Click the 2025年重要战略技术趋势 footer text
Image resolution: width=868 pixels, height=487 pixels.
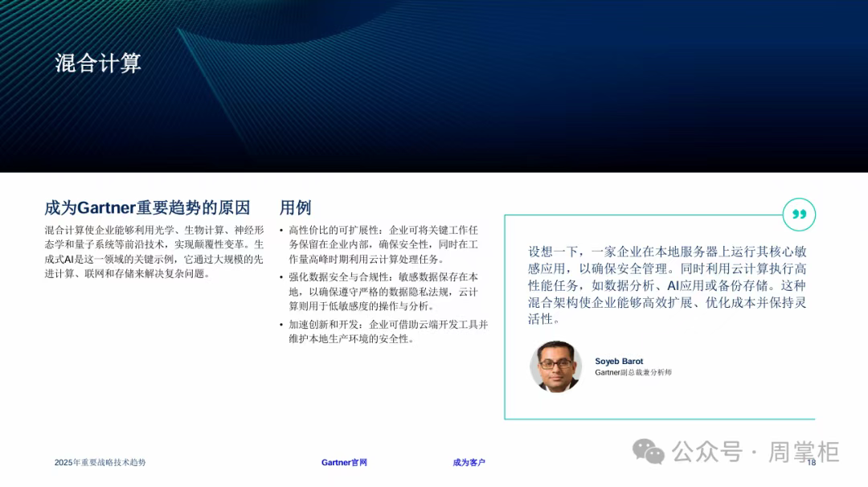click(x=100, y=463)
